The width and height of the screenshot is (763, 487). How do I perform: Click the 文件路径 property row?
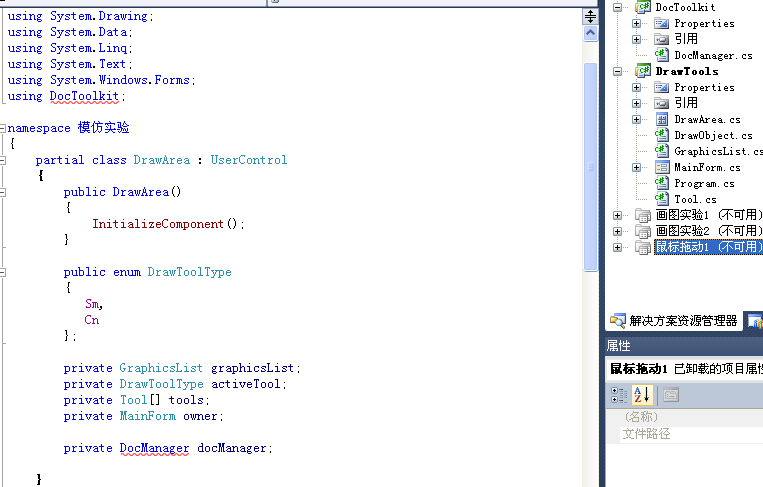(684, 434)
